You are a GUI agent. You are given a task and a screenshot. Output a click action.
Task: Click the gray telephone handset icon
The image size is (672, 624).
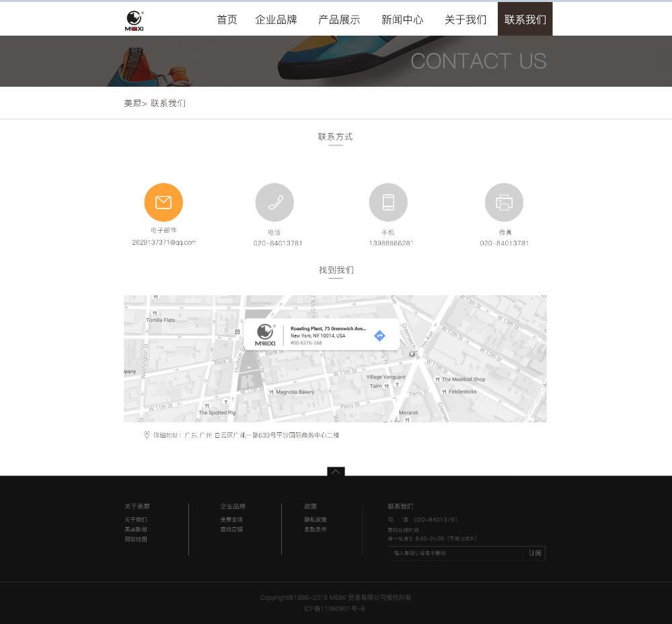(274, 202)
